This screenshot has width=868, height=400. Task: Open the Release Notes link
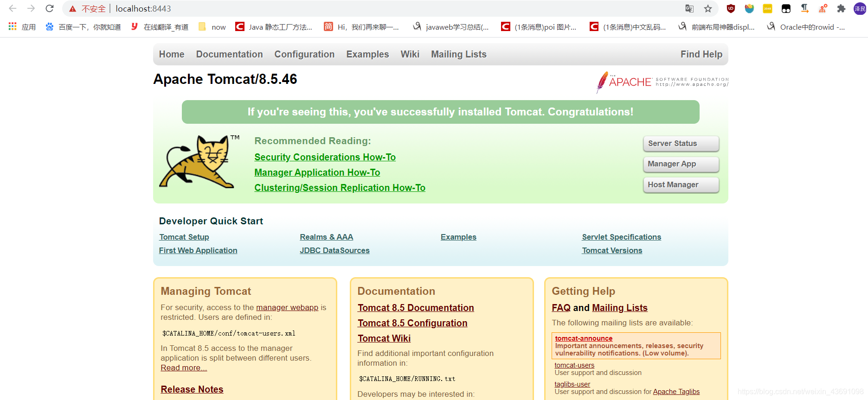pyautogui.click(x=192, y=389)
